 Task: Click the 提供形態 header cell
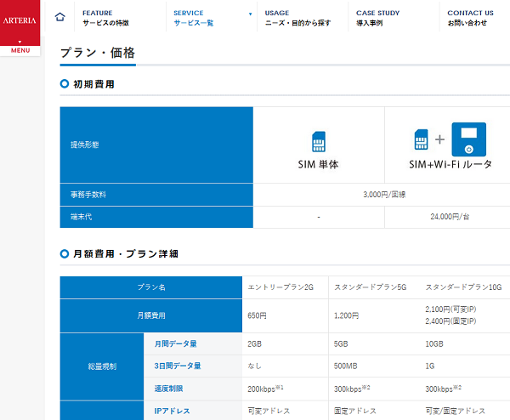(156, 145)
